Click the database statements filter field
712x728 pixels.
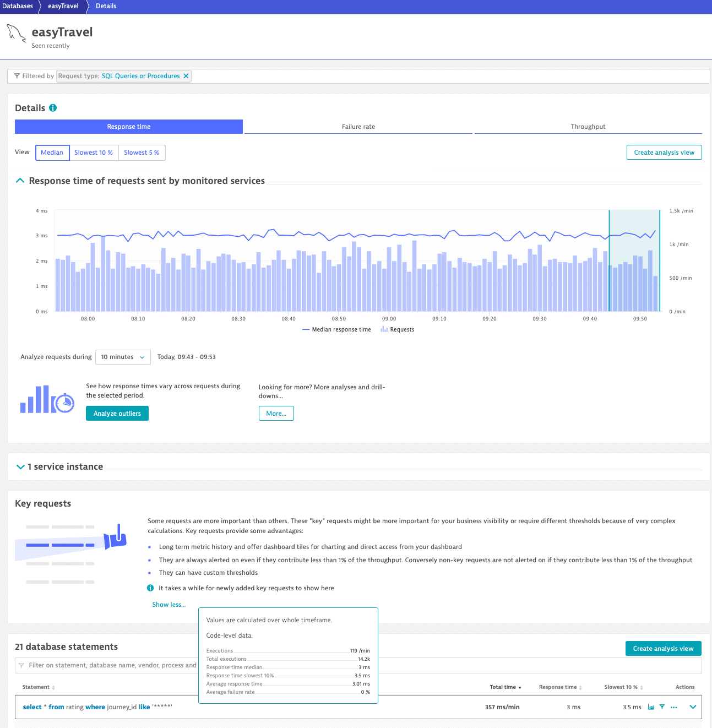110,665
